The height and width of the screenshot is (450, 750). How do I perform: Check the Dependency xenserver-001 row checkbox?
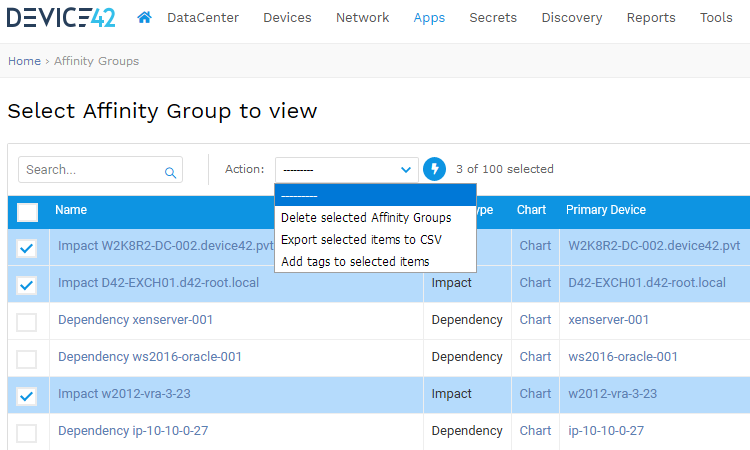pos(27,322)
